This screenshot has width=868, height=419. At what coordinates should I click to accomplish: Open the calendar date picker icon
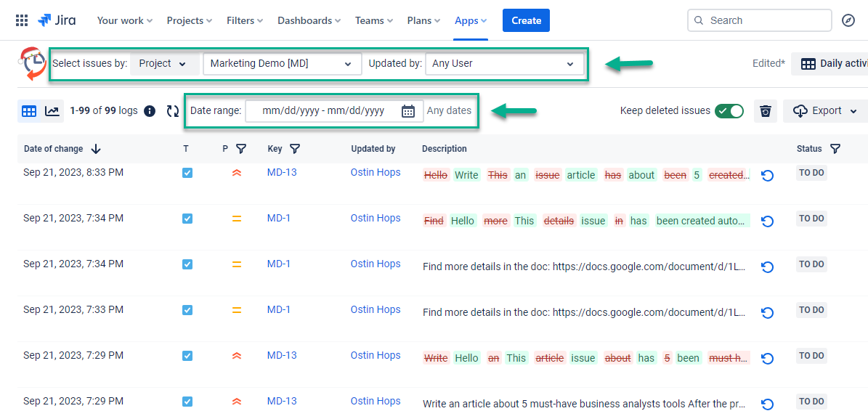(x=408, y=111)
